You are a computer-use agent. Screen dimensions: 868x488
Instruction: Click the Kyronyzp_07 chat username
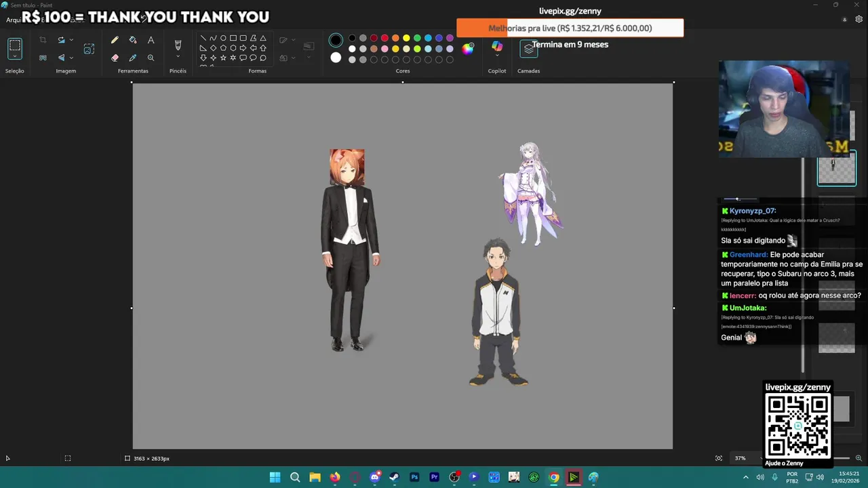753,211
